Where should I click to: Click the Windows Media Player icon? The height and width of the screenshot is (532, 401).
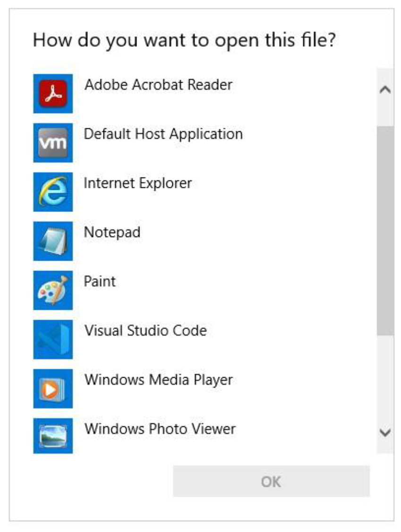[x=52, y=388]
